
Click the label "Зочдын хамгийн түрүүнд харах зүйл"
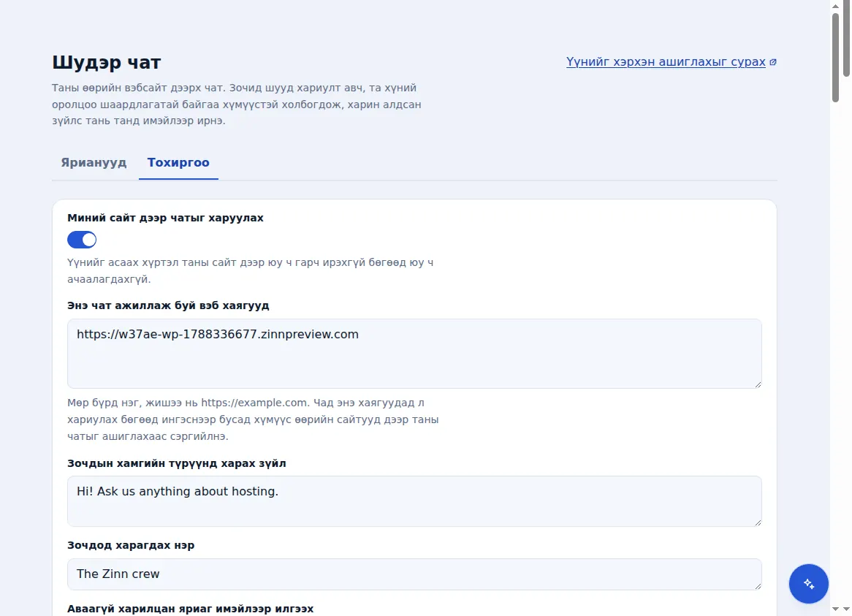[177, 463]
